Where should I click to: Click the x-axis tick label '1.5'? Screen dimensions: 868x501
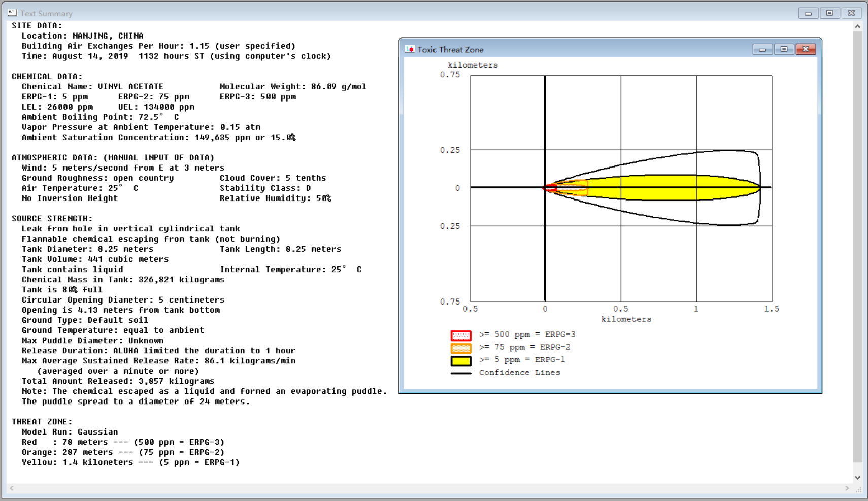pos(772,309)
